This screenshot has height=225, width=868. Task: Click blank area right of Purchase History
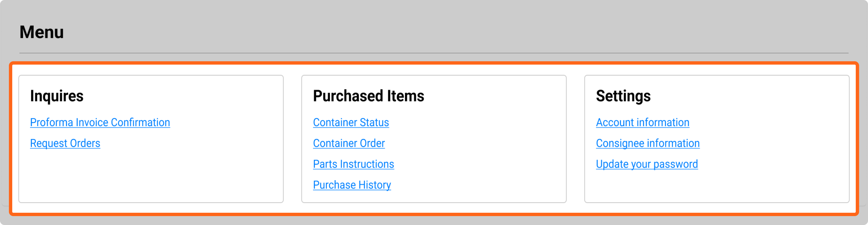click(479, 185)
